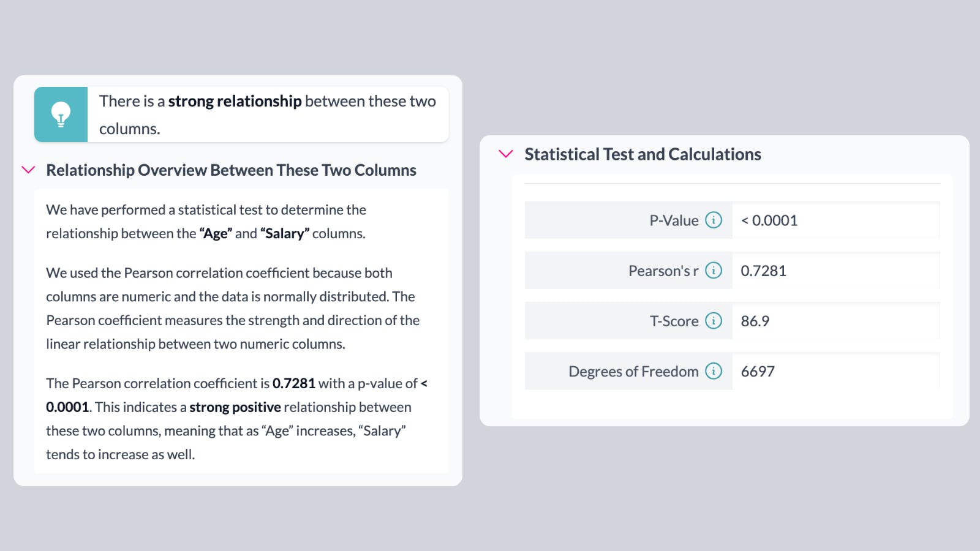Click the Degrees of Freedom info icon

[x=714, y=371]
